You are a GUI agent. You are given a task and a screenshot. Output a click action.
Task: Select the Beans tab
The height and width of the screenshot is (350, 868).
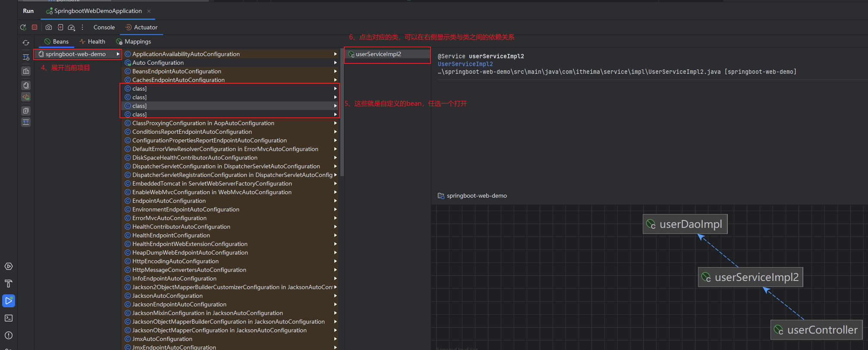coord(57,41)
